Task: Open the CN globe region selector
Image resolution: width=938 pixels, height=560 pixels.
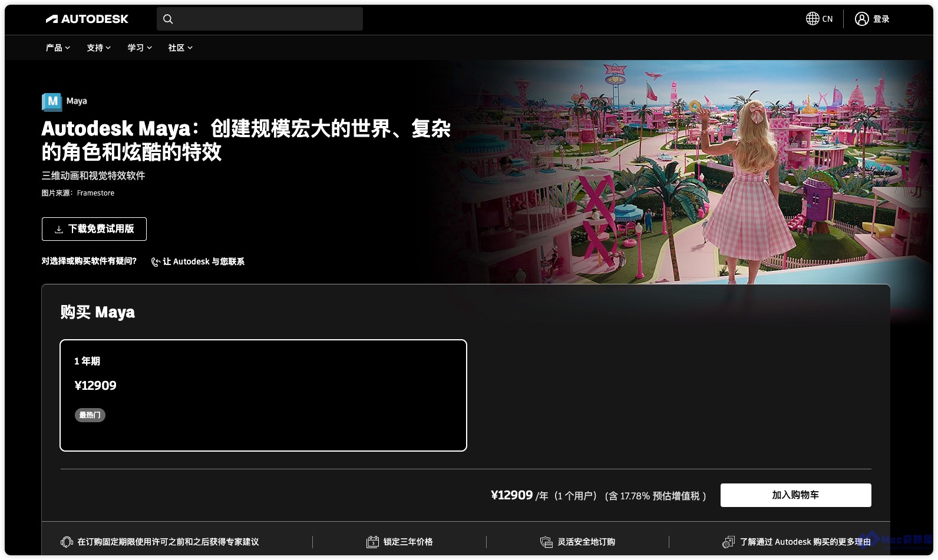Action: [819, 19]
